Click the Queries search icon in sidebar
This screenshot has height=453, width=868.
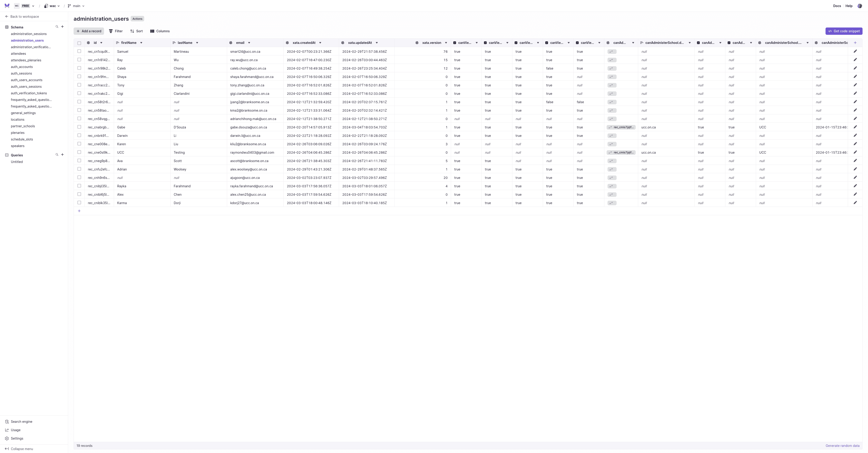click(x=57, y=155)
